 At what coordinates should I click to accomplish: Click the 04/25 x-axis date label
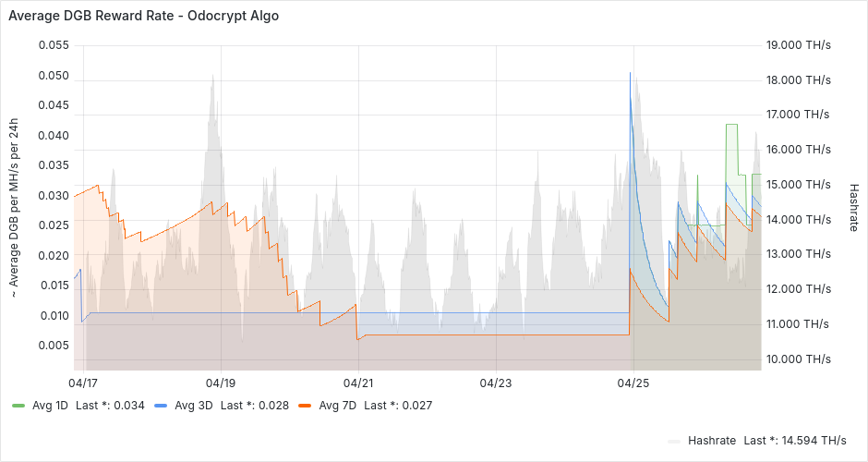click(x=633, y=382)
